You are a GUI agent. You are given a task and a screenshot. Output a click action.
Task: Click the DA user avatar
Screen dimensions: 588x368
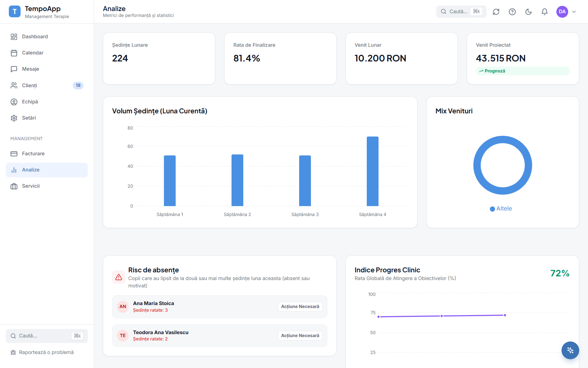pos(562,12)
